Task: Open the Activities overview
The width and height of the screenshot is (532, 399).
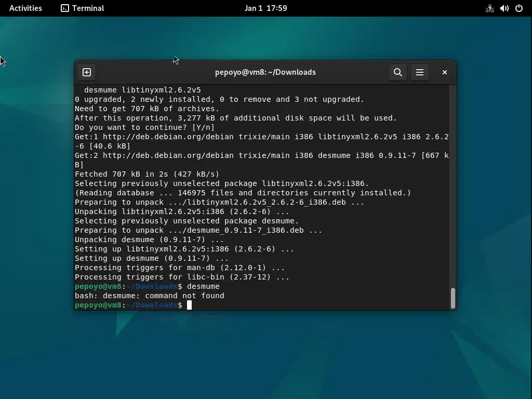Action: 26,8
